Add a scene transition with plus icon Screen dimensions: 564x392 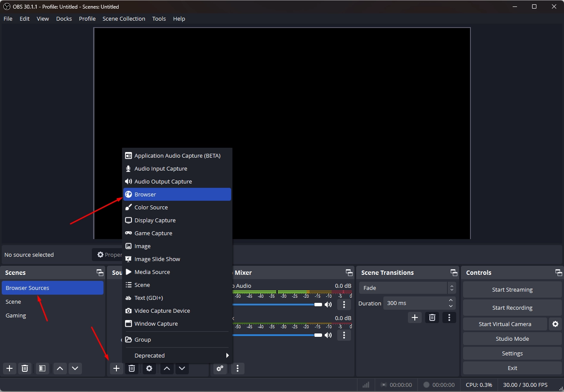coord(415,317)
